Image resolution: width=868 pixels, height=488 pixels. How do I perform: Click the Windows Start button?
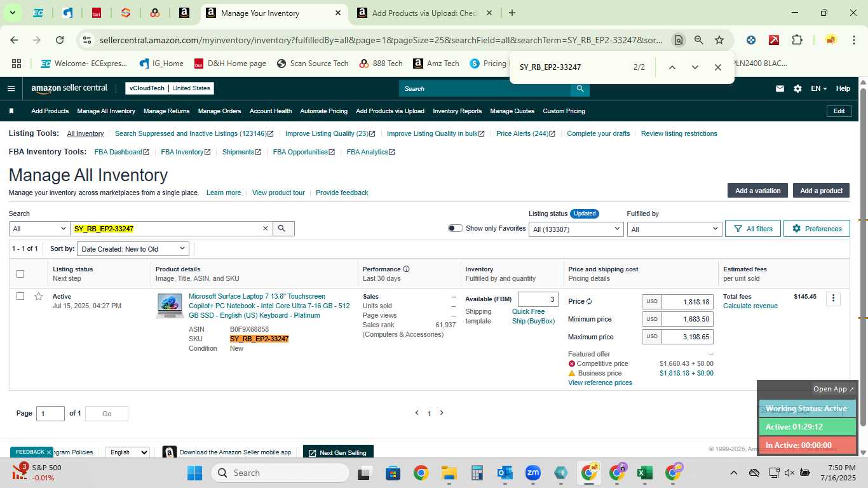[x=194, y=473]
